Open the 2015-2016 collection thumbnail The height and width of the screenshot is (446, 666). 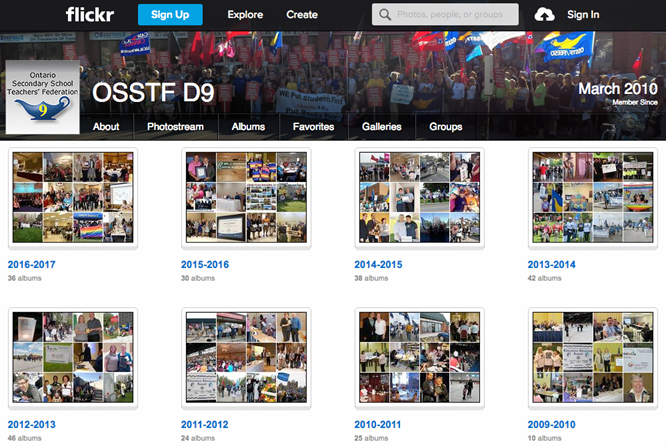(246, 198)
